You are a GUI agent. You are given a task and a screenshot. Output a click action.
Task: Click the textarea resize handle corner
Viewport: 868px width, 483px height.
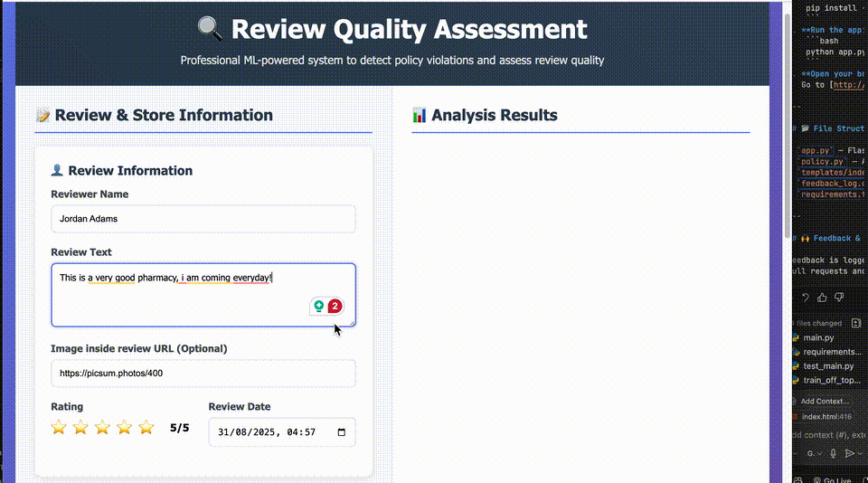[351, 322]
